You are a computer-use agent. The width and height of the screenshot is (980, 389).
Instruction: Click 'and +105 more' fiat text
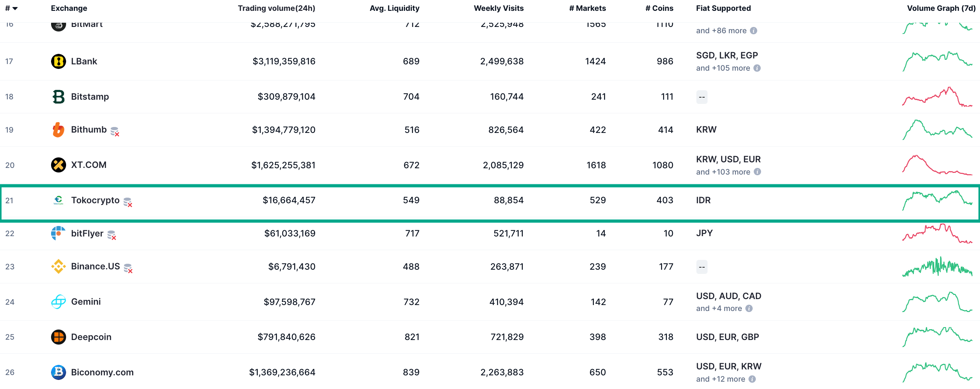click(x=723, y=68)
